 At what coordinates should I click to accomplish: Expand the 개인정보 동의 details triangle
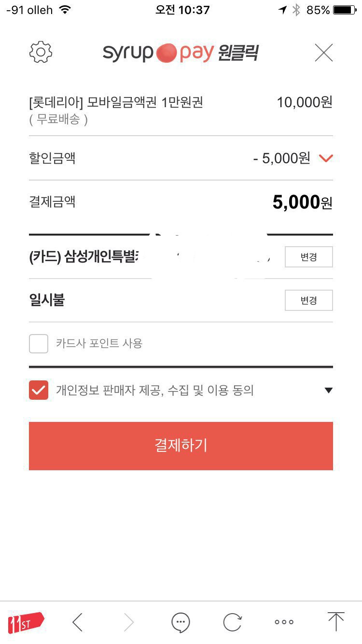328,390
